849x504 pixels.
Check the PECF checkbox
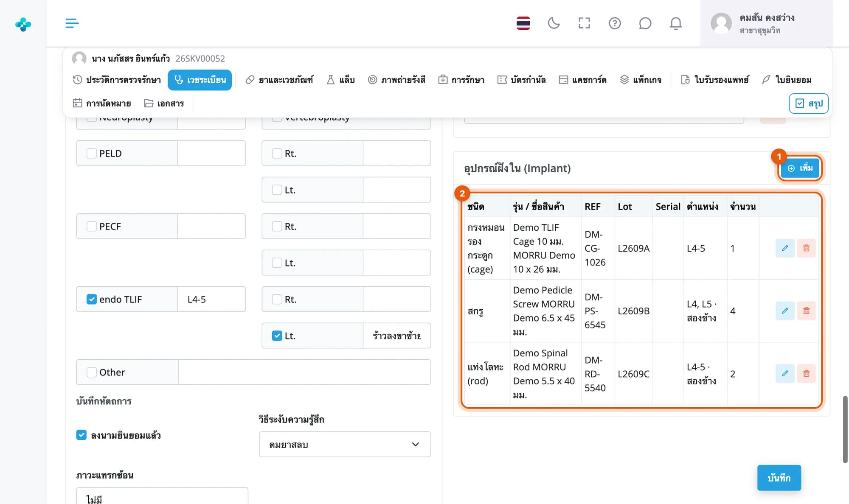tap(92, 226)
